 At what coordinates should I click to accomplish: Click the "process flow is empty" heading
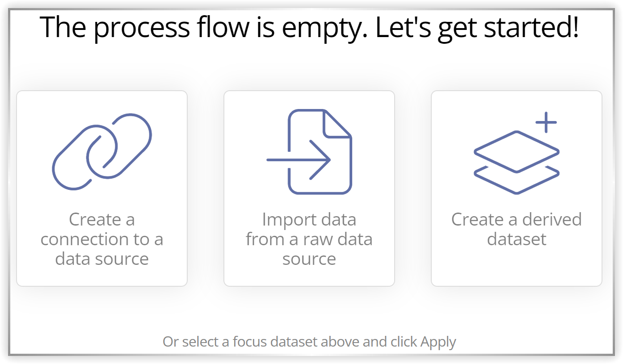tap(309, 27)
